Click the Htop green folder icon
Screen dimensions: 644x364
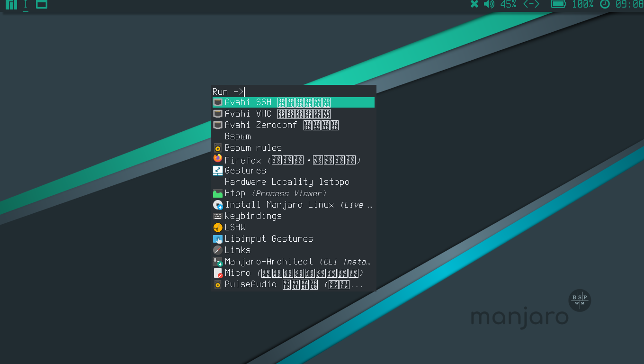[x=218, y=193]
